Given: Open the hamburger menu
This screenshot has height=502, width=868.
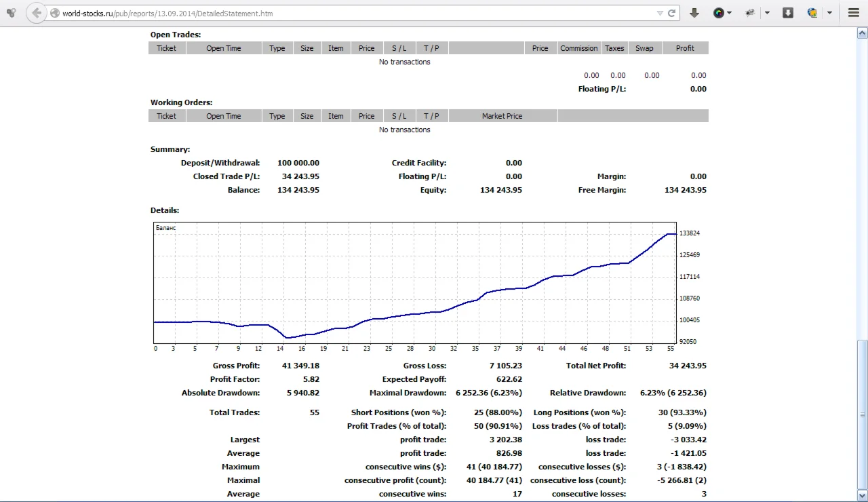Looking at the screenshot, I should [x=854, y=13].
